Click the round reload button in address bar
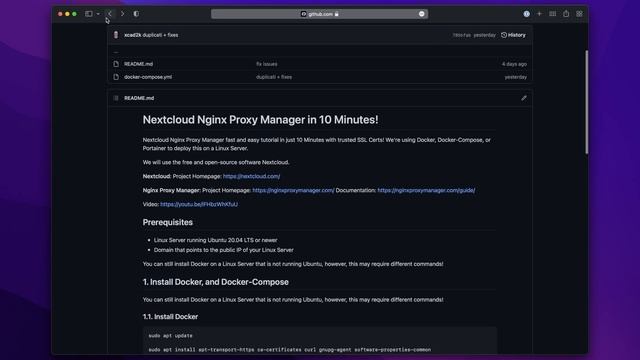The width and height of the screenshot is (640, 360). tap(422, 14)
